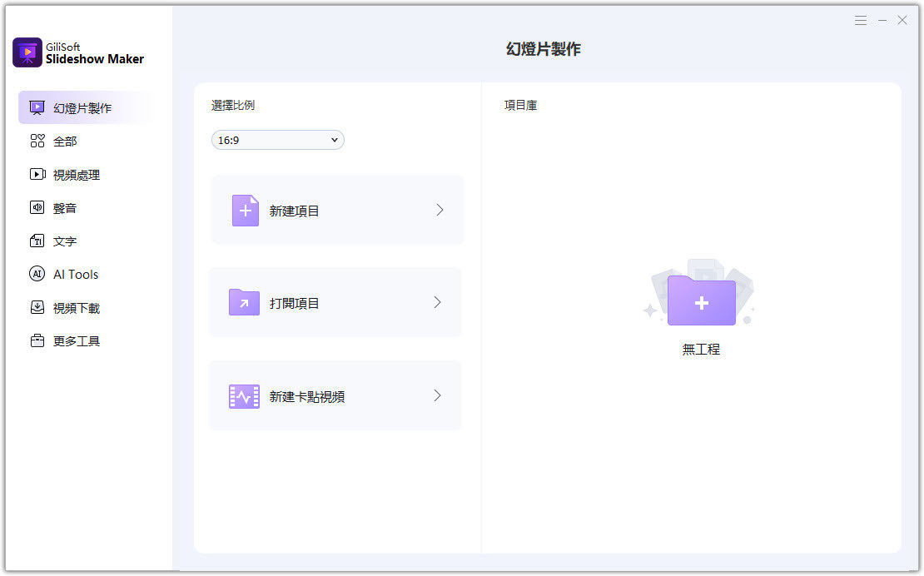Expand the chevron on the 新建項目 card

[x=440, y=211]
